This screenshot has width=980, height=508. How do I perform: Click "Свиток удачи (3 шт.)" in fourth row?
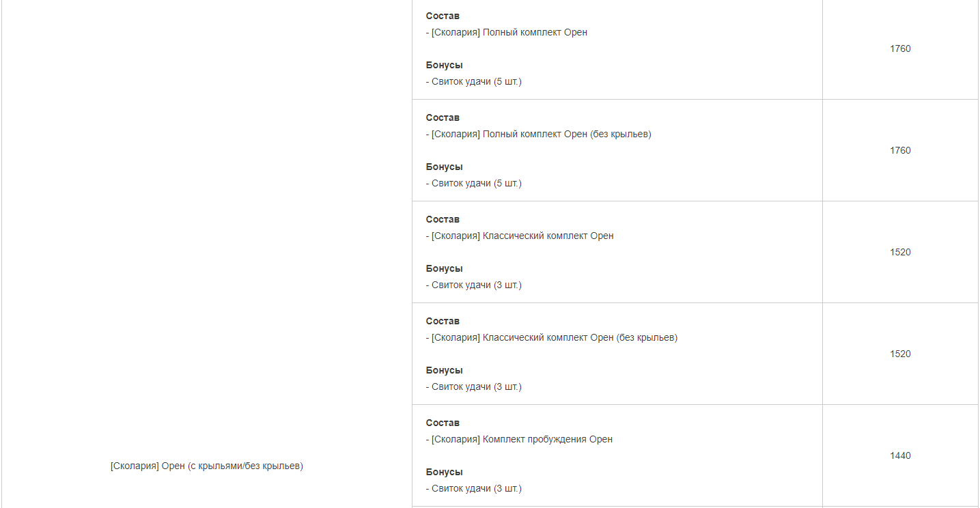coord(477,386)
